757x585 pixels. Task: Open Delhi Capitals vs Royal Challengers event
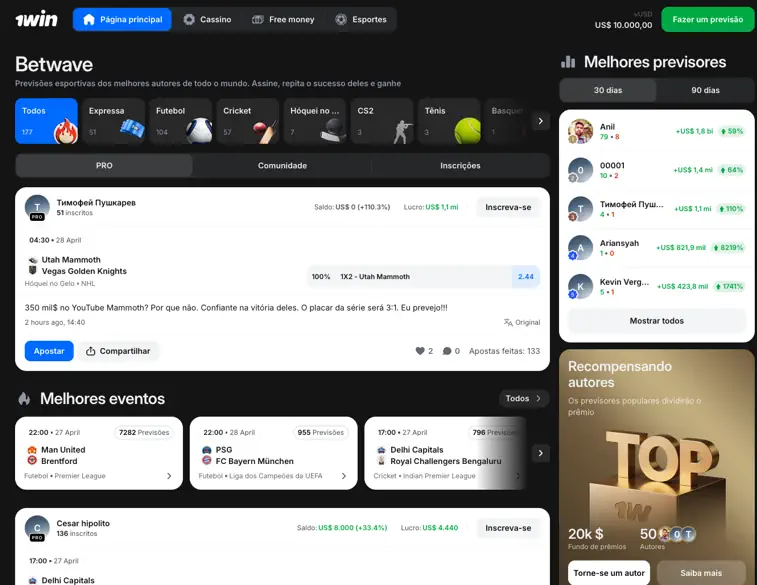click(445, 453)
